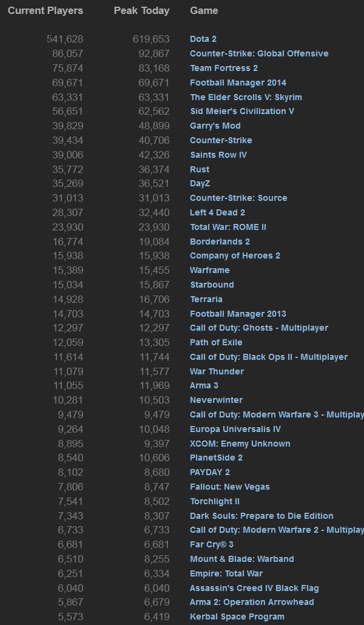Open the Borderlands 2 link
The image size is (364, 625).
pyautogui.click(x=220, y=242)
